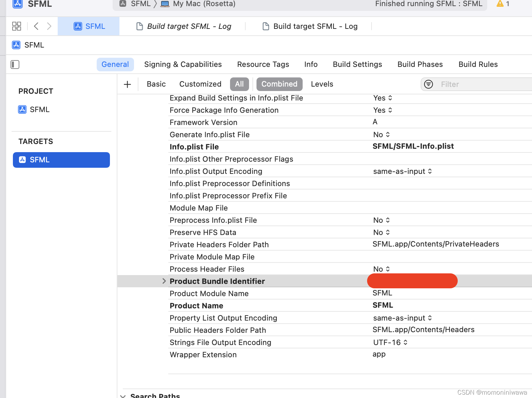Click the Info.plist File setting name
This screenshot has width=532, height=398.
[x=194, y=147]
